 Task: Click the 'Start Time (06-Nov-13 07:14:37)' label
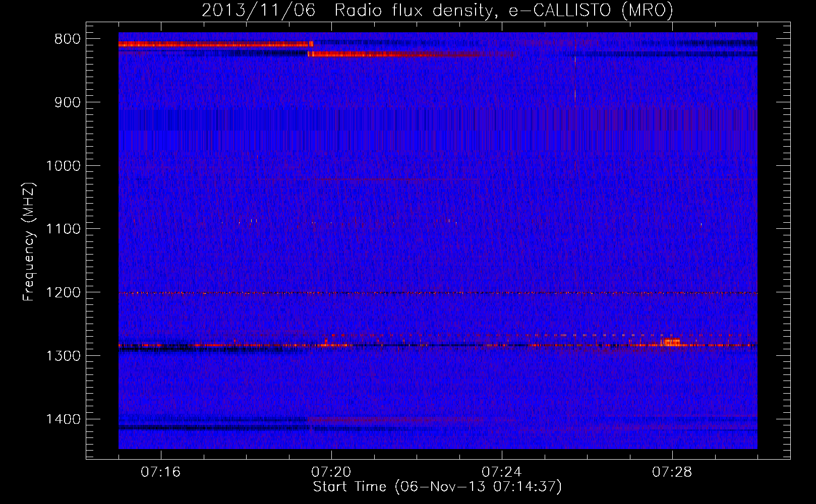437,487
